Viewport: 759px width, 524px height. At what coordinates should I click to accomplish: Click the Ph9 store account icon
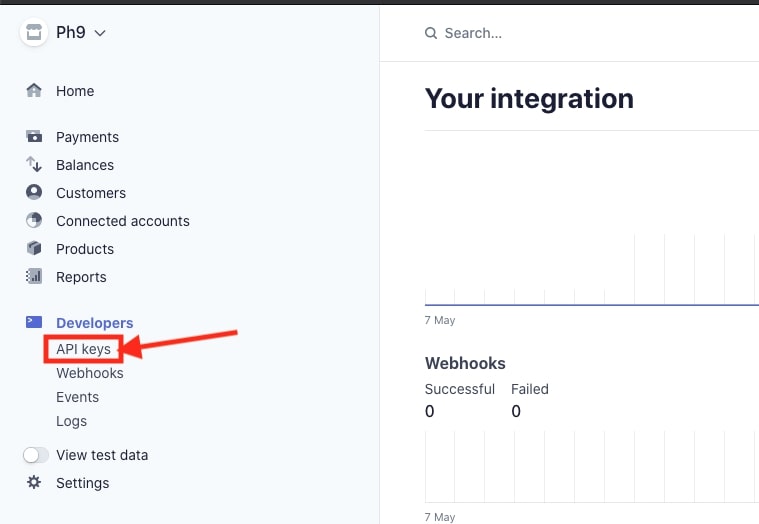coord(34,33)
